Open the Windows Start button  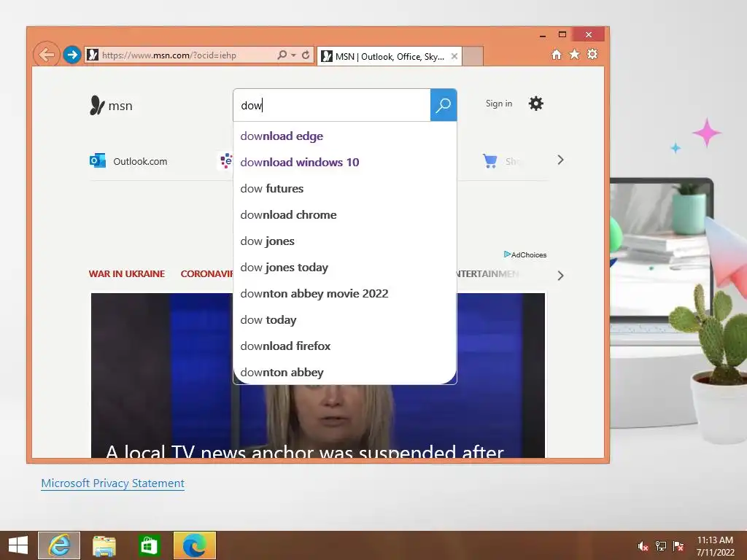[18, 545]
